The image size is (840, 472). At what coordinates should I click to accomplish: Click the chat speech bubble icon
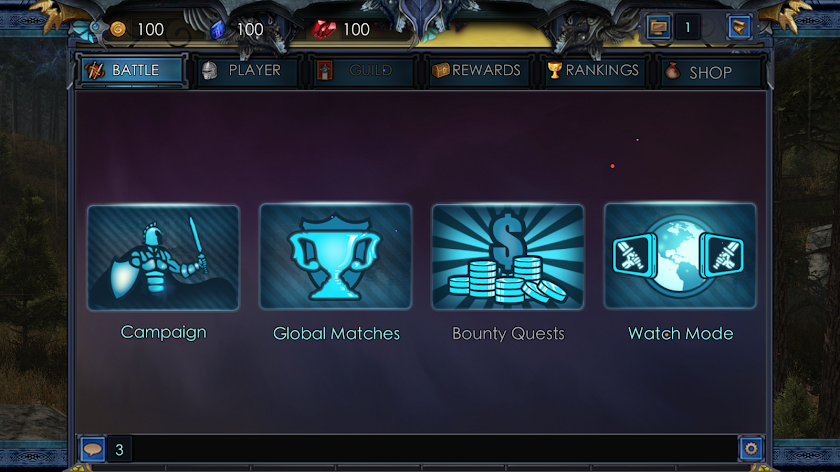(93, 449)
